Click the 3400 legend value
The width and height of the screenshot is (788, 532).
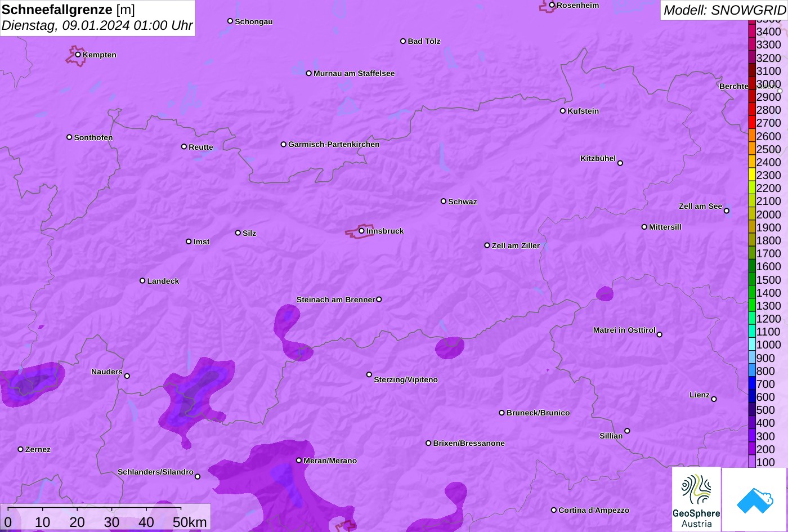[769, 32]
